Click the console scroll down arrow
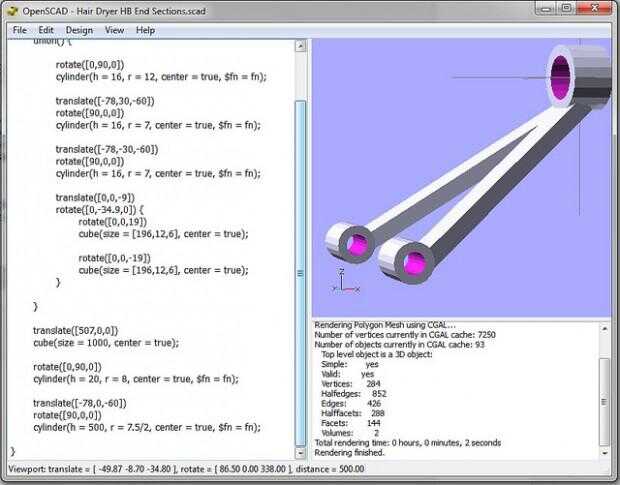The image size is (620, 485). [x=604, y=453]
